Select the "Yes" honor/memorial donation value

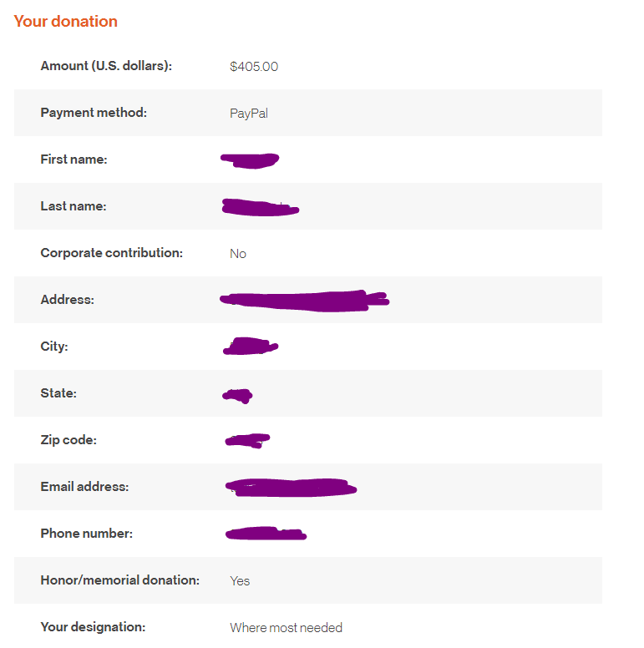240,581
